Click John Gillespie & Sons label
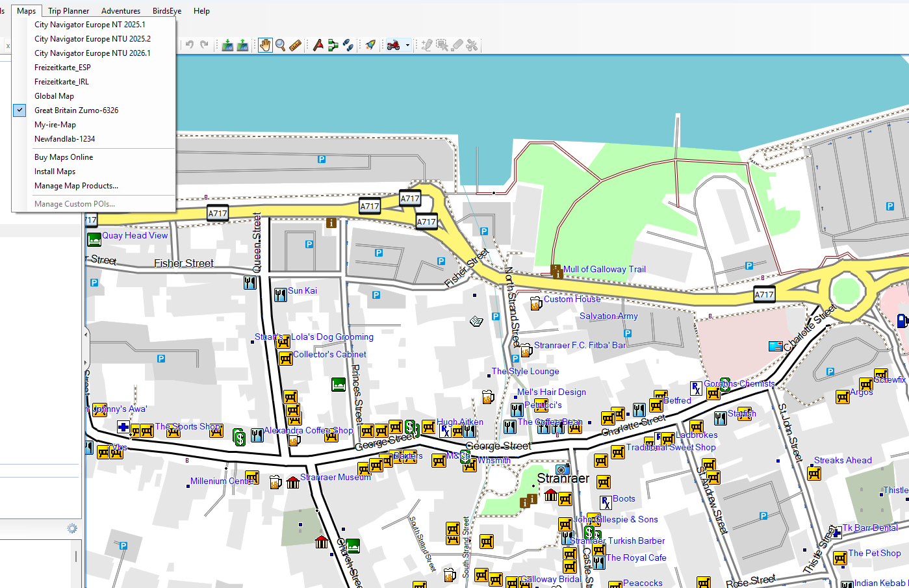Viewport: 909px width, 588px height. pos(615,519)
